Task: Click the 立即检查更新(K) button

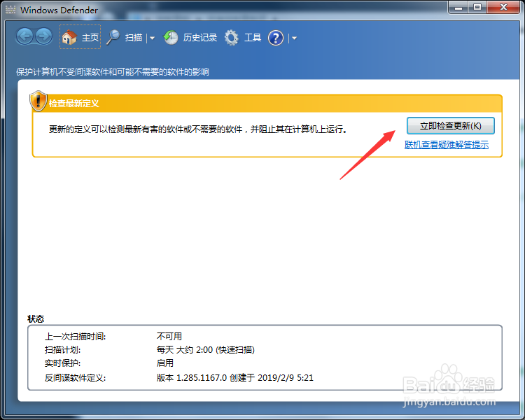Action: 451,126
